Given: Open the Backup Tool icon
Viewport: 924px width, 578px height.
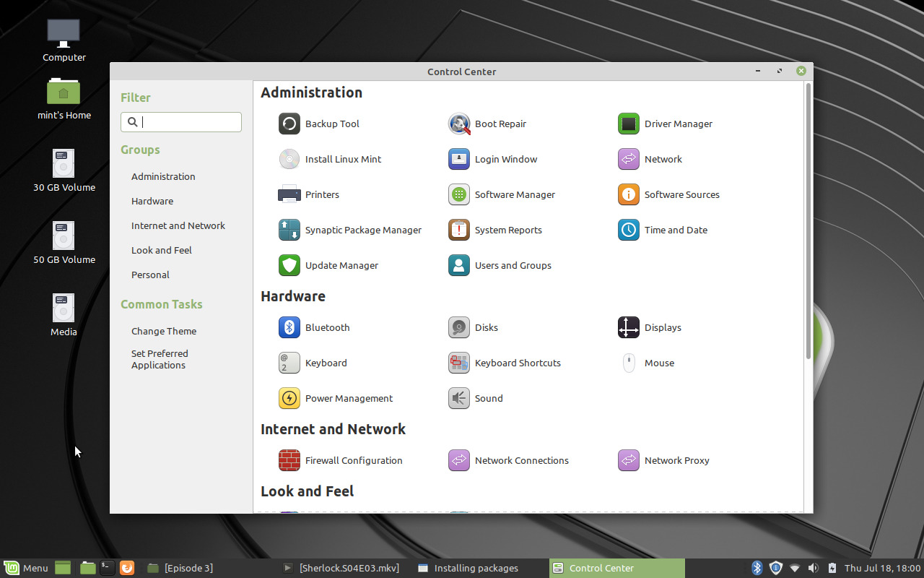Looking at the screenshot, I should [x=289, y=124].
